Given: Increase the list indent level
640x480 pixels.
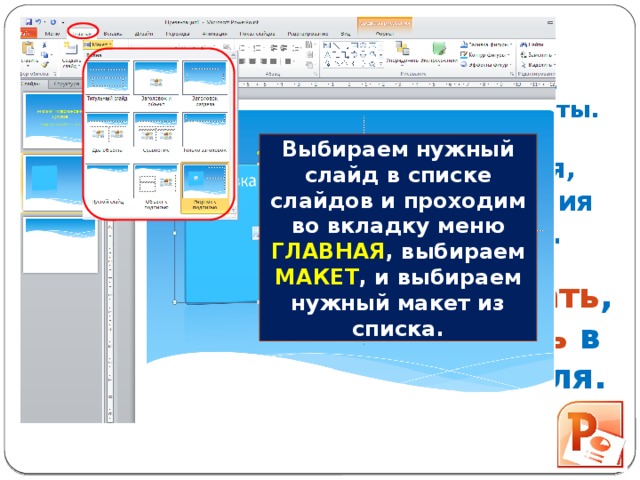Looking at the screenshot, I should coord(284,48).
